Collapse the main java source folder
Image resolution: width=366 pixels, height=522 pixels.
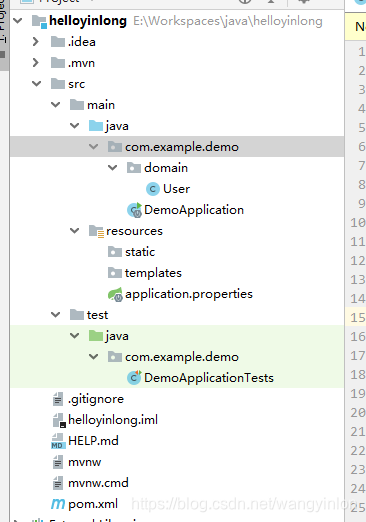click(74, 126)
